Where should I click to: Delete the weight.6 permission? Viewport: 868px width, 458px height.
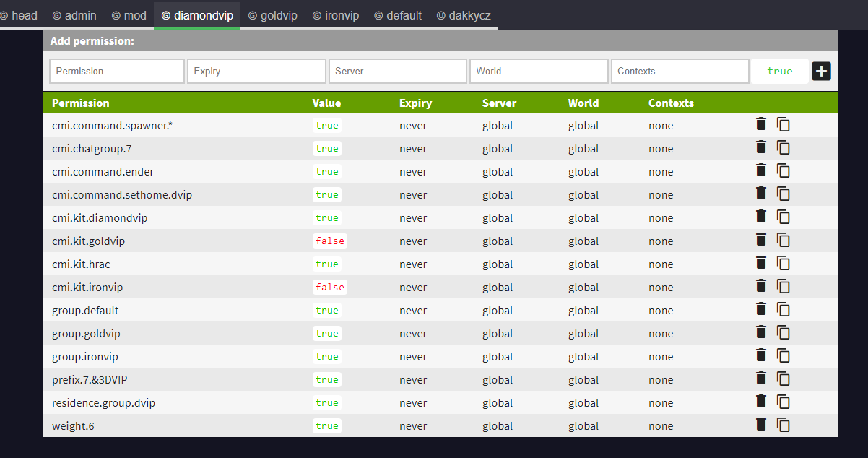(x=760, y=425)
